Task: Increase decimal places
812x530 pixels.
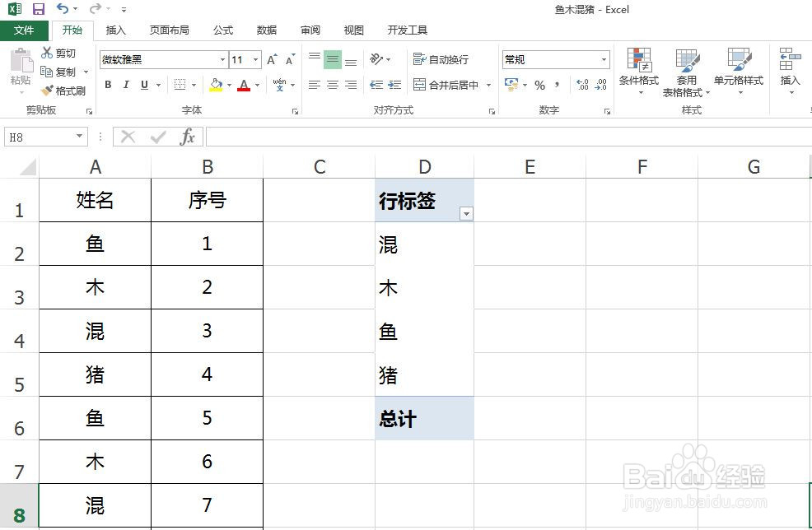Action: point(582,85)
